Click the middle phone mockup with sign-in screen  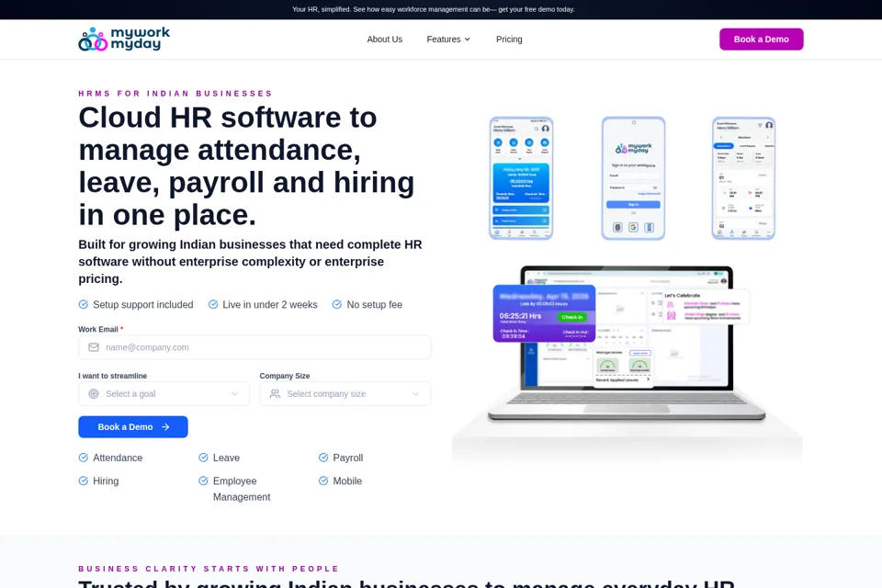(633, 178)
